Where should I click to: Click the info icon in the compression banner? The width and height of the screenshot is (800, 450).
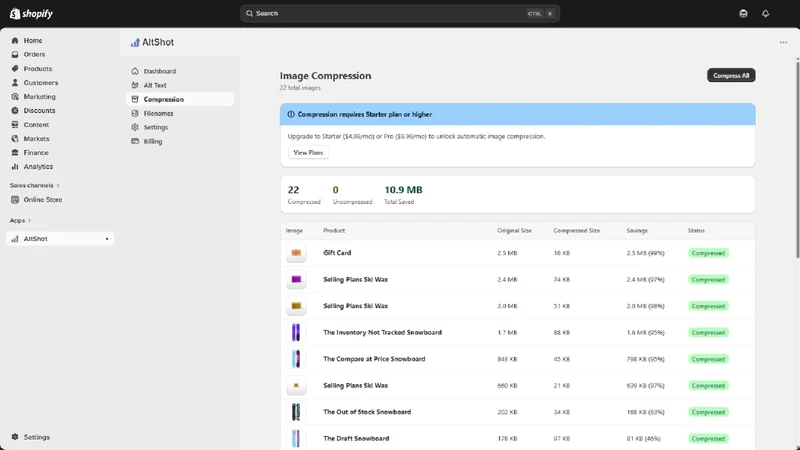[x=291, y=114]
